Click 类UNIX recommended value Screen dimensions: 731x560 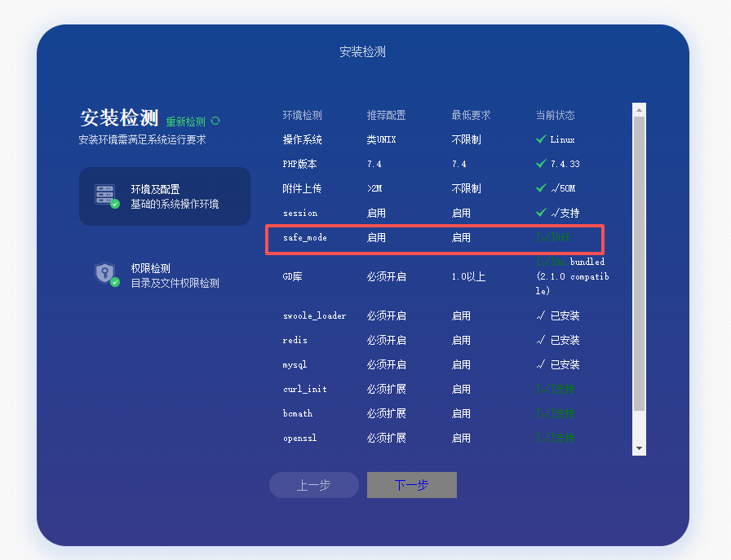click(381, 139)
